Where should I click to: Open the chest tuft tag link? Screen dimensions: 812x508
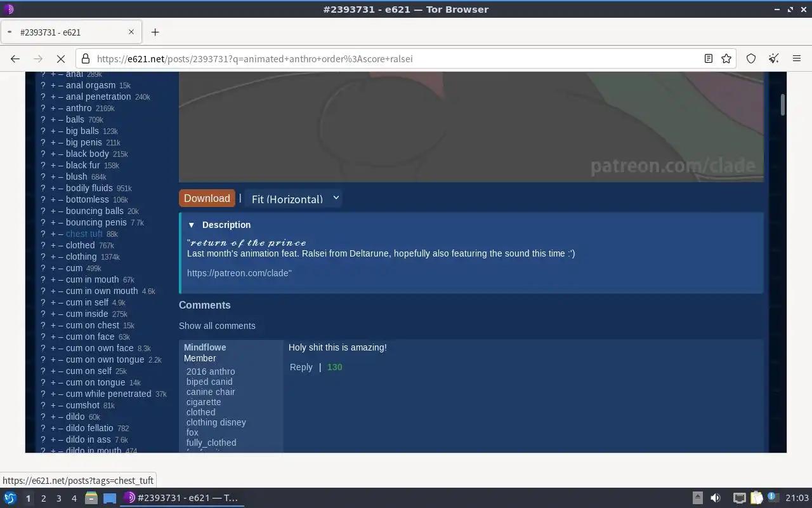point(84,234)
